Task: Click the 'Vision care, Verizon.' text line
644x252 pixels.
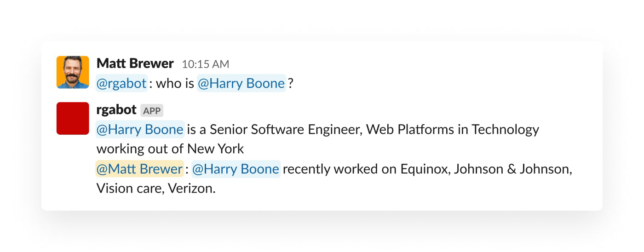Action: (155, 189)
